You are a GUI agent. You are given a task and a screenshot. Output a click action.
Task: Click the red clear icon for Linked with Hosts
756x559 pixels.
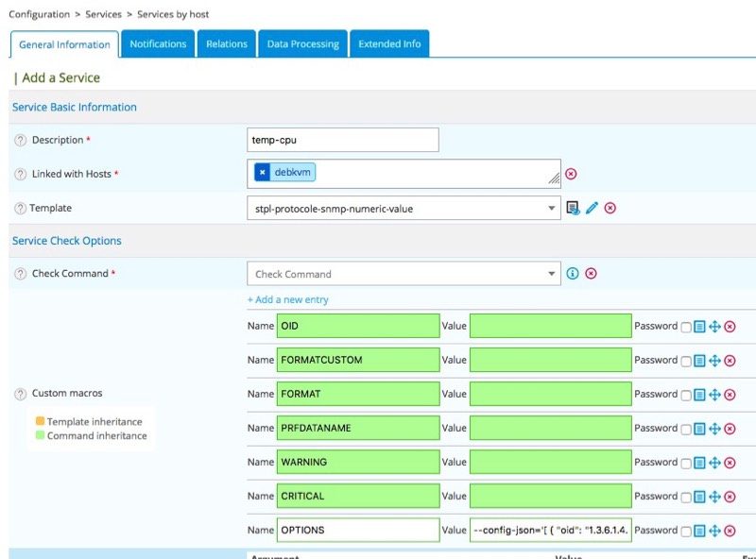coord(571,174)
